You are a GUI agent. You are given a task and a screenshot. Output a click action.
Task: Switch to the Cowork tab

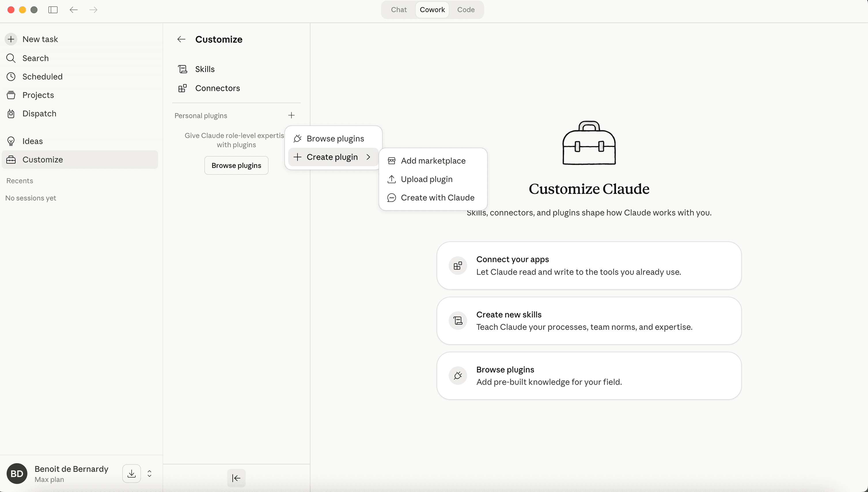point(432,10)
